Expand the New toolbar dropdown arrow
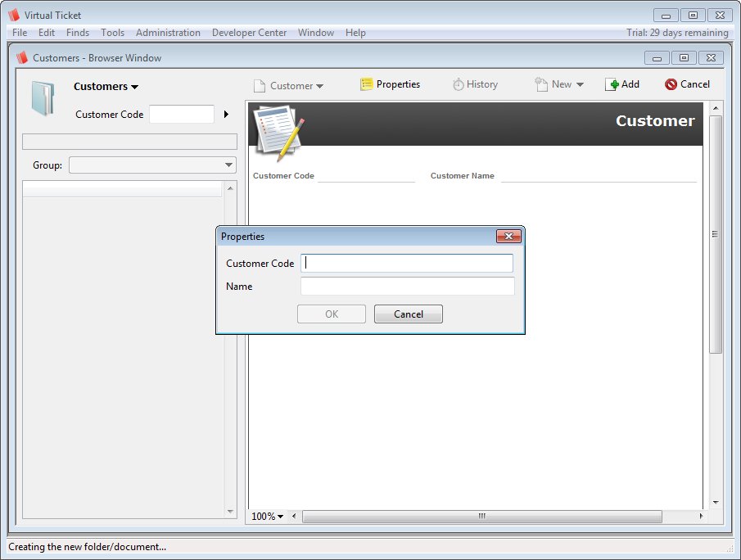 580,84
